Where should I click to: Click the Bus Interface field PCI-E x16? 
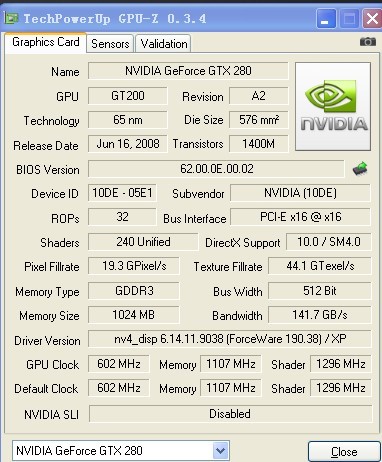300,217
